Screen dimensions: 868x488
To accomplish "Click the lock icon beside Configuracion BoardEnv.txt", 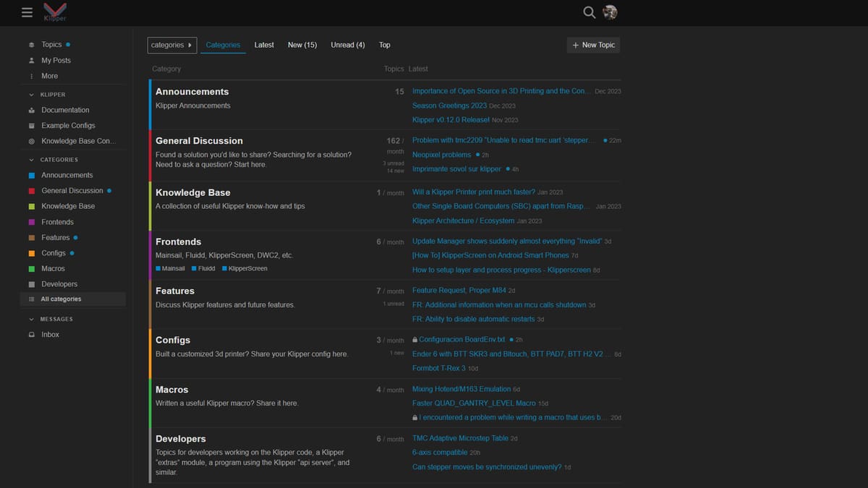I will tap(415, 340).
